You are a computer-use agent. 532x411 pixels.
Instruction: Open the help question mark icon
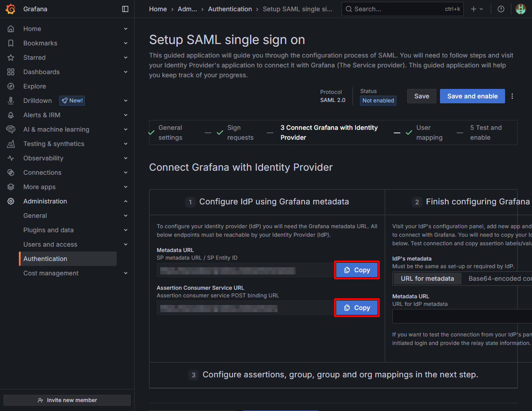point(501,9)
